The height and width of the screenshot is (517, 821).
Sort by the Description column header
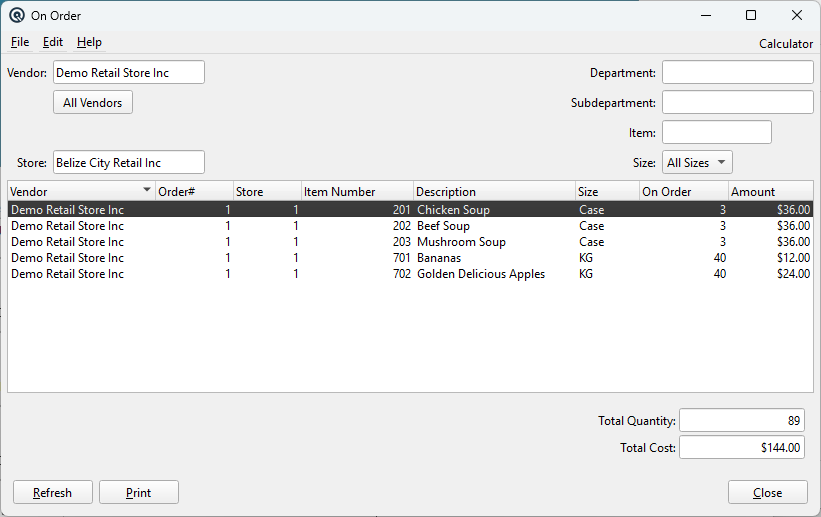(494, 192)
